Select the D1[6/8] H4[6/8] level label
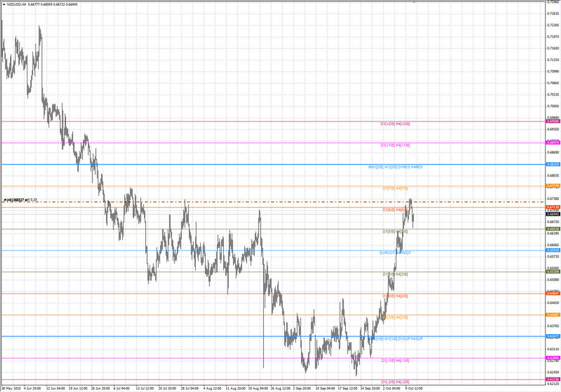This screenshot has width=561, height=392. pos(395,209)
